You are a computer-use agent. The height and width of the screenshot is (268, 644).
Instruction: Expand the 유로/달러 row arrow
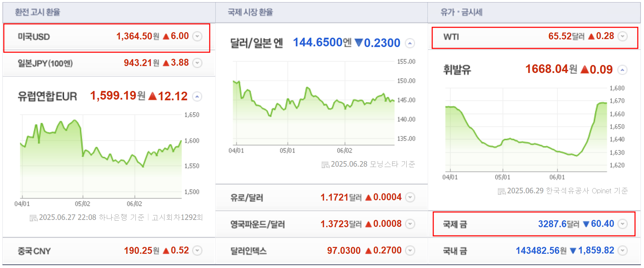(x=410, y=197)
